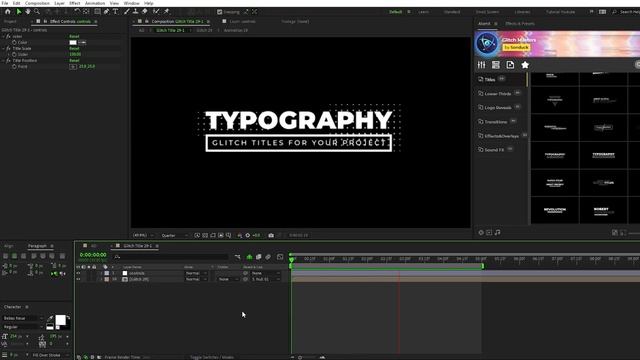
Task: Click the motion blur icon in timeline
Action: pyautogui.click(x=268, y=257)
